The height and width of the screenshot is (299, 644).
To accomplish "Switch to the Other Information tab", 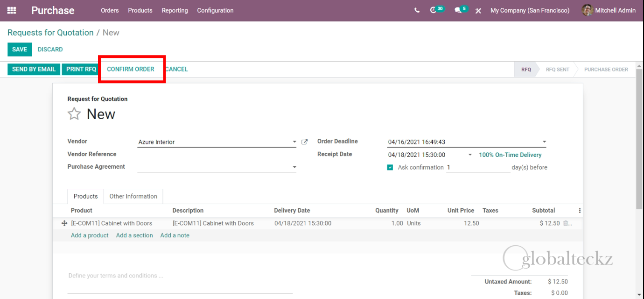I will click(x=133, y=196).
